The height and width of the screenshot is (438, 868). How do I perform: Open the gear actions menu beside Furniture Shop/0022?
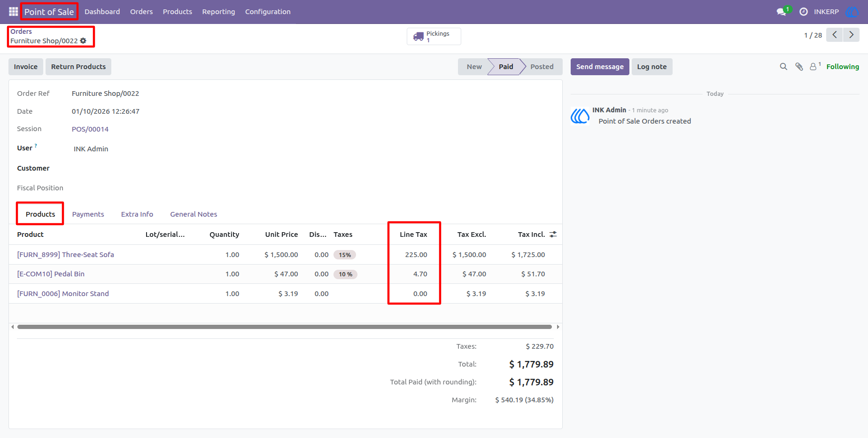[x=83, y=41]
